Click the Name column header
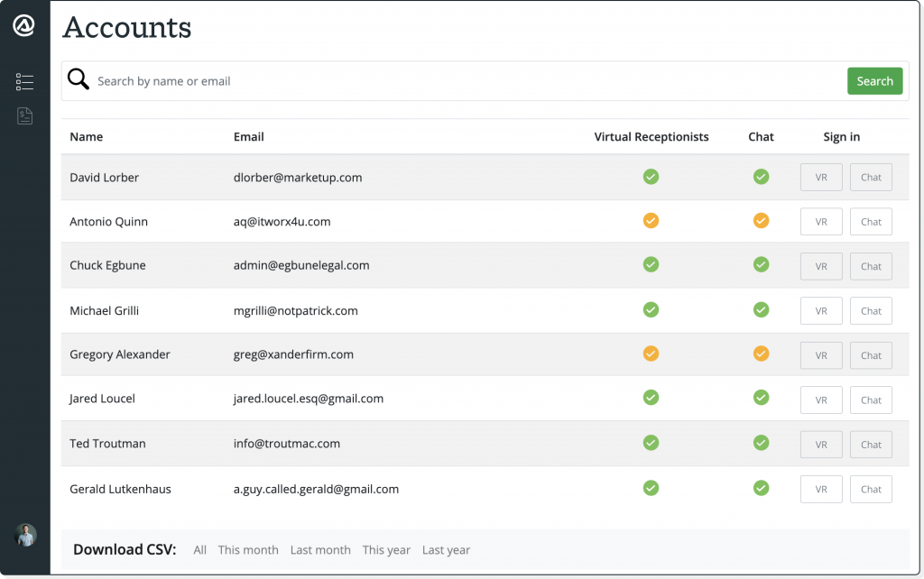 (87, 137)
